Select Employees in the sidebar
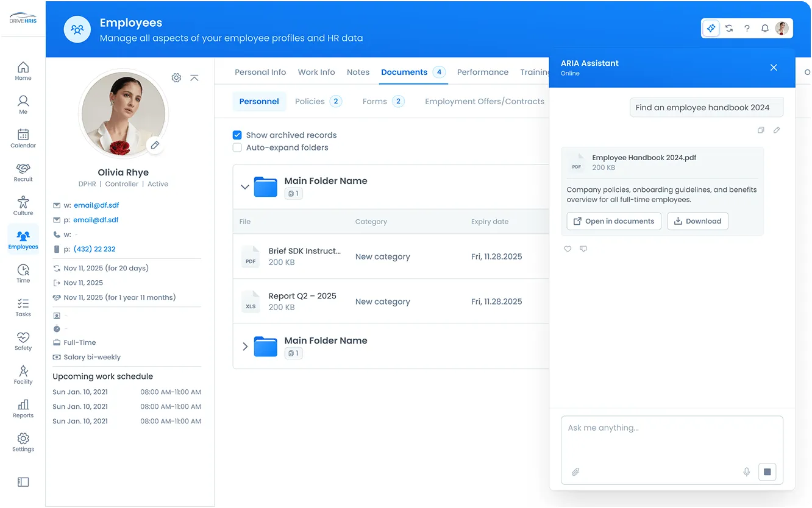 23,239
